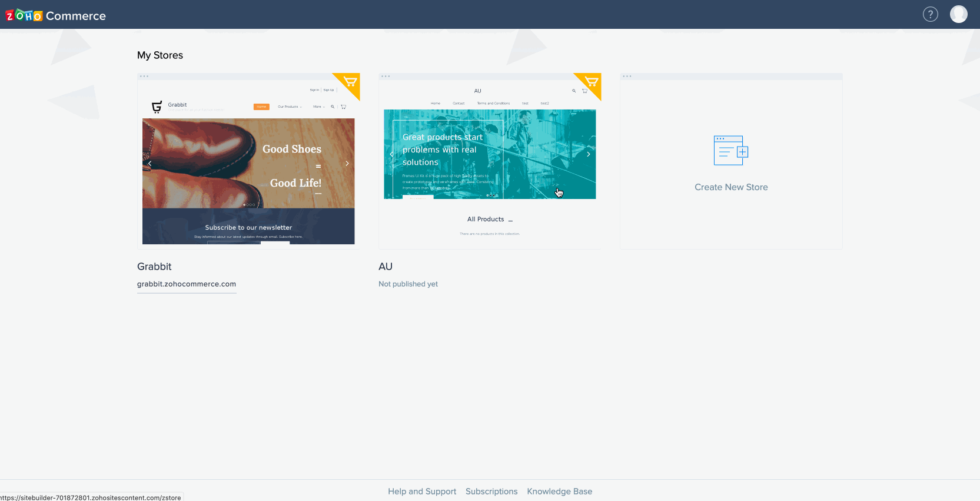Click the Create New Store icon
980x501 pixels.
pos(730,151)
